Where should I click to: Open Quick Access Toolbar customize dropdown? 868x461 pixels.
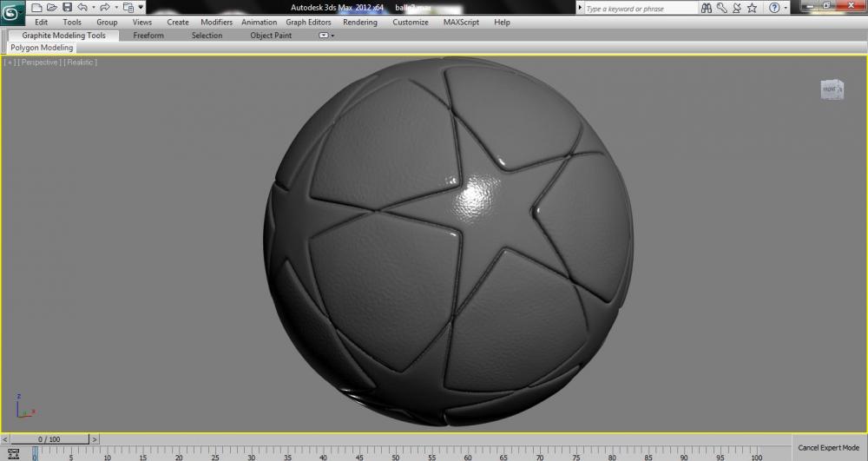[x=141, y=8]
